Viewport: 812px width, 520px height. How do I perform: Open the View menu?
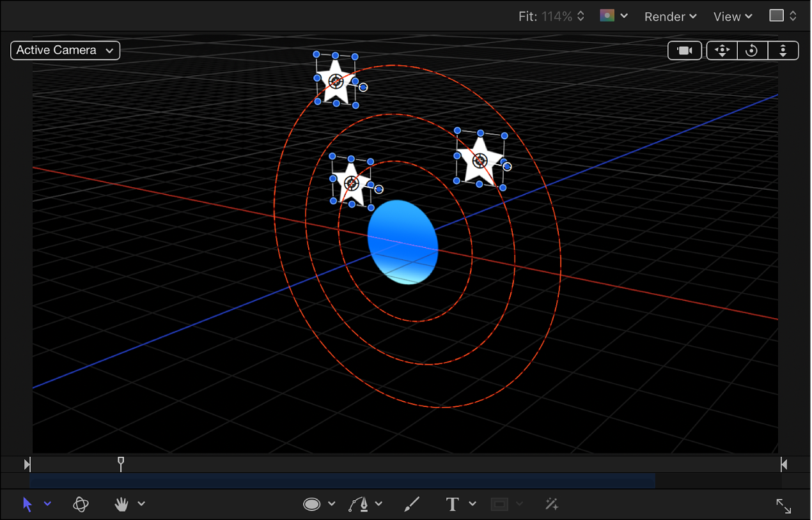(733, 16)
